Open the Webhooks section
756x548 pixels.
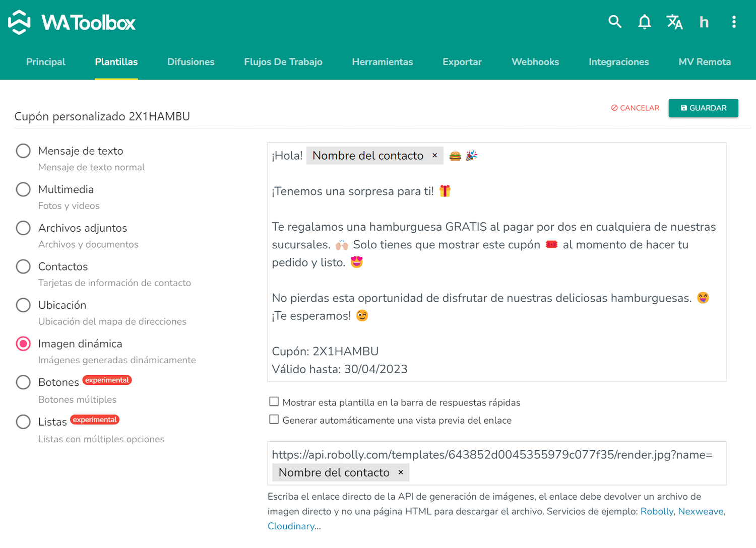click(535, 61)
